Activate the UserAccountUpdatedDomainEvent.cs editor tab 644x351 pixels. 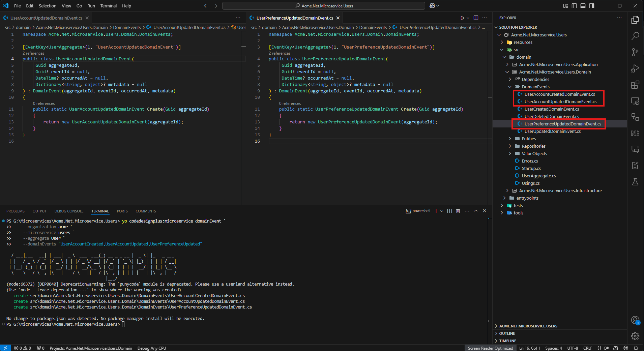pos(46,18)
